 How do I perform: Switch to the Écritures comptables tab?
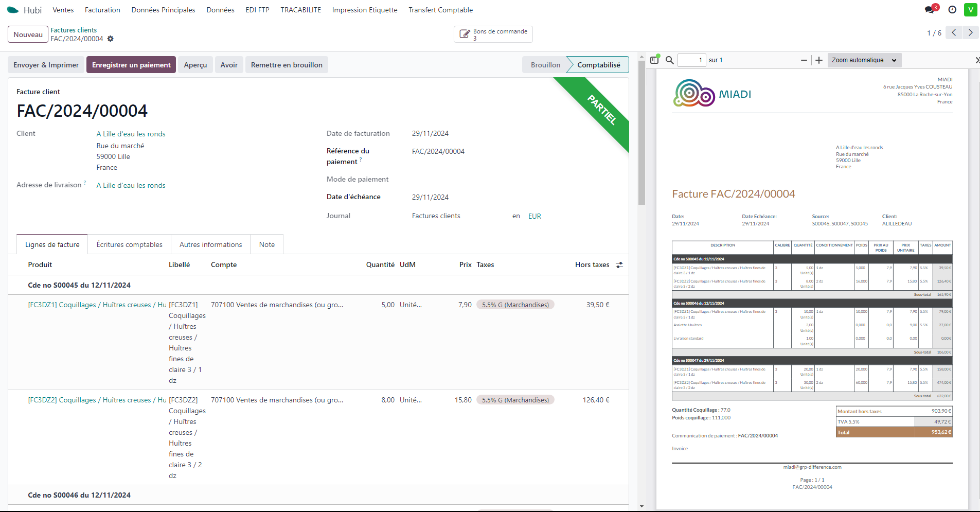[x=129, y=244]
